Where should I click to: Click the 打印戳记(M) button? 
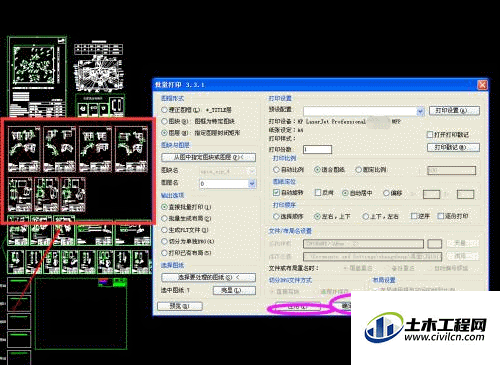[x=454, y=147]
